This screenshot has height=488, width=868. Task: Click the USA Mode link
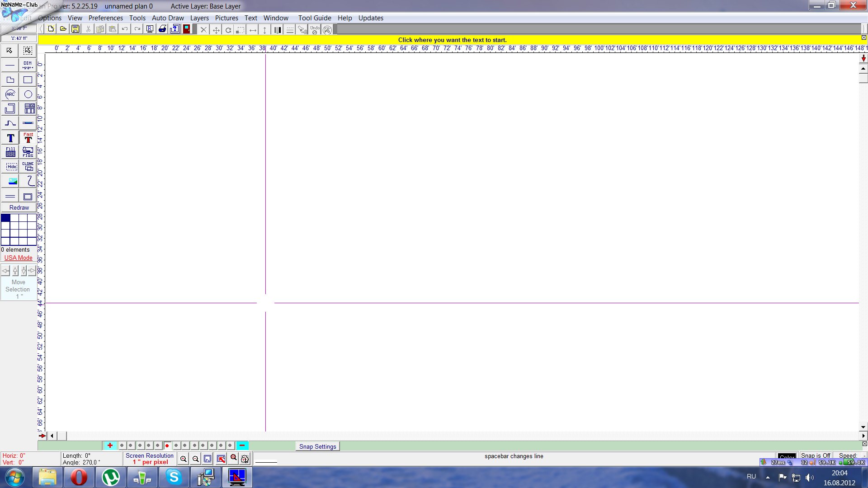point(19,258)
